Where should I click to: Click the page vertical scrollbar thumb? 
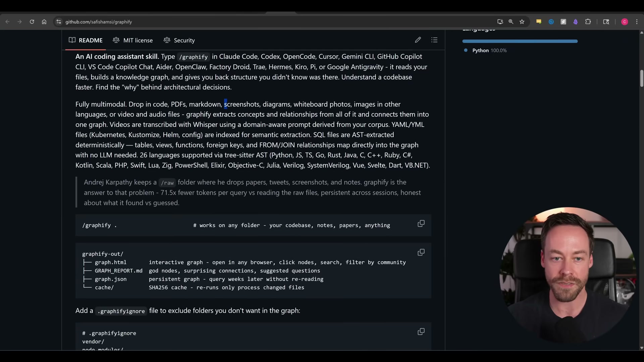pos(641,78)
